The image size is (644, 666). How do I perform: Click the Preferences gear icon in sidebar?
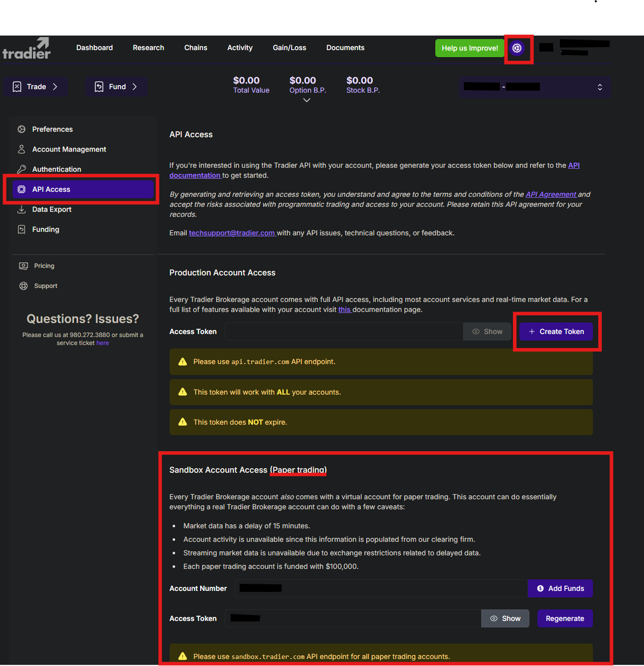22,129
